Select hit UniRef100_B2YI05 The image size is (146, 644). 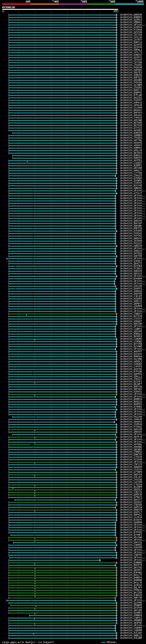click(x=131, y=316)
